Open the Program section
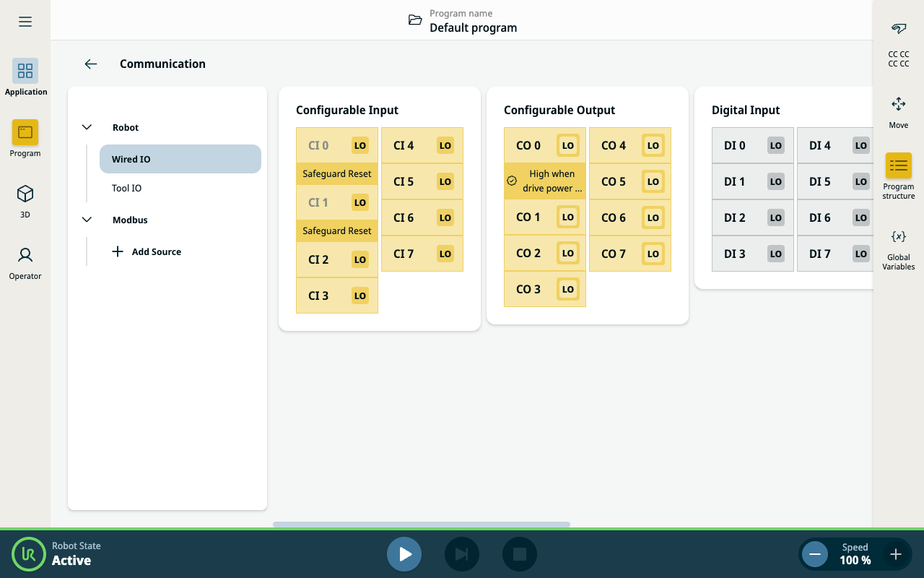Image resolution: width=924 pixels, height=578 pixels. (25, 138)
